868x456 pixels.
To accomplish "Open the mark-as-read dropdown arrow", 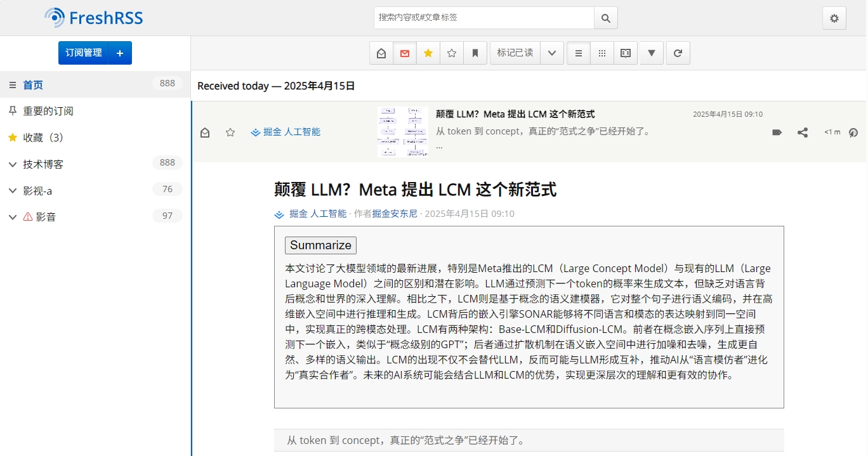I will (552, 53).
